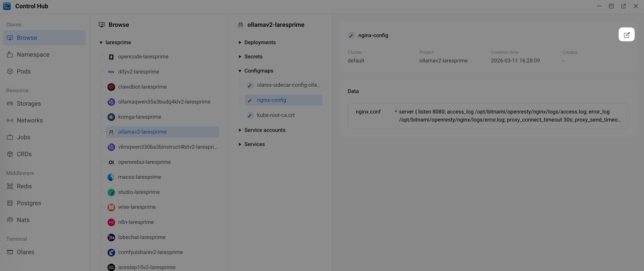Click the studio-laresprime green icon
This screenshot has width=644, height=271.
tap(111, 192)
